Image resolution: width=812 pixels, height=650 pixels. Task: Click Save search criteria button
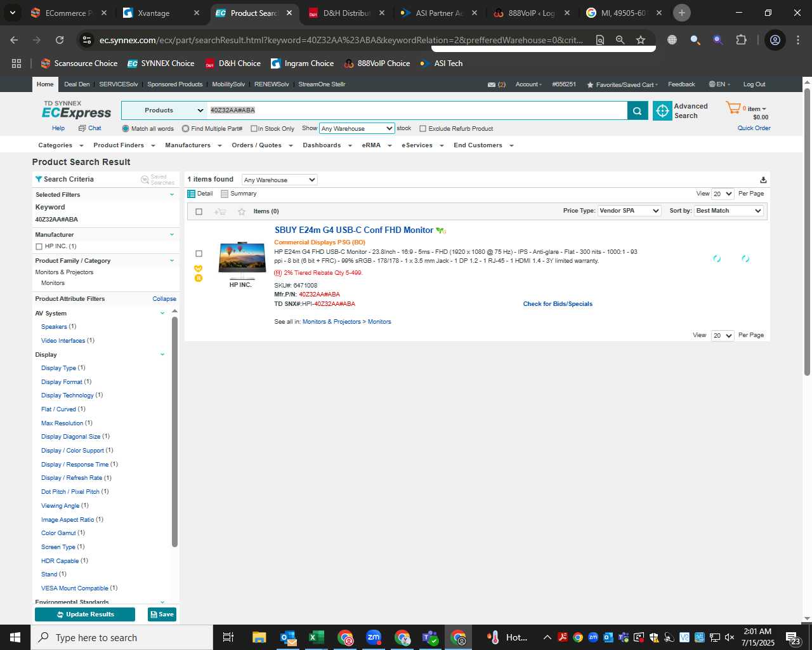click(x=162, y=614)
